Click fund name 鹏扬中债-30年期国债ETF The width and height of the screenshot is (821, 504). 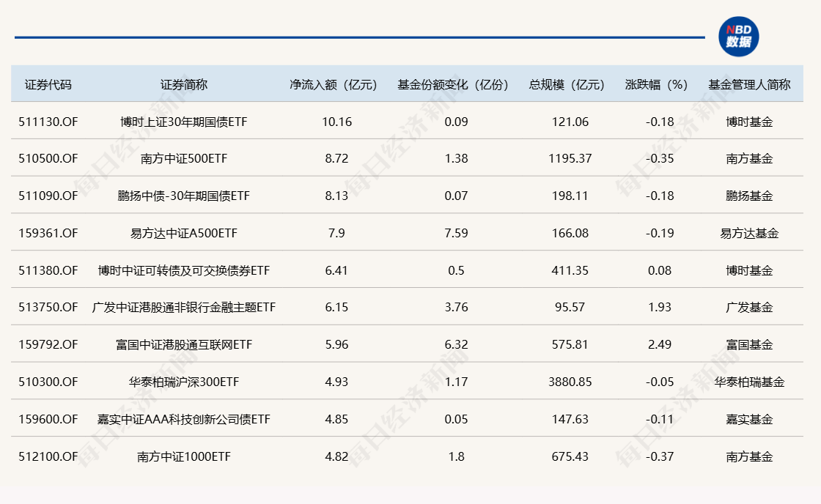tap(184, 196)
